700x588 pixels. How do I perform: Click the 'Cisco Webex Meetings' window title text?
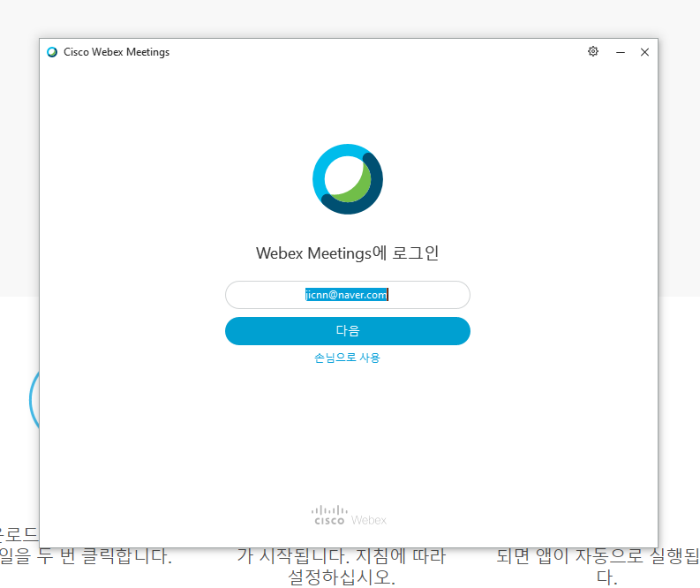click(x=117, y=52)
